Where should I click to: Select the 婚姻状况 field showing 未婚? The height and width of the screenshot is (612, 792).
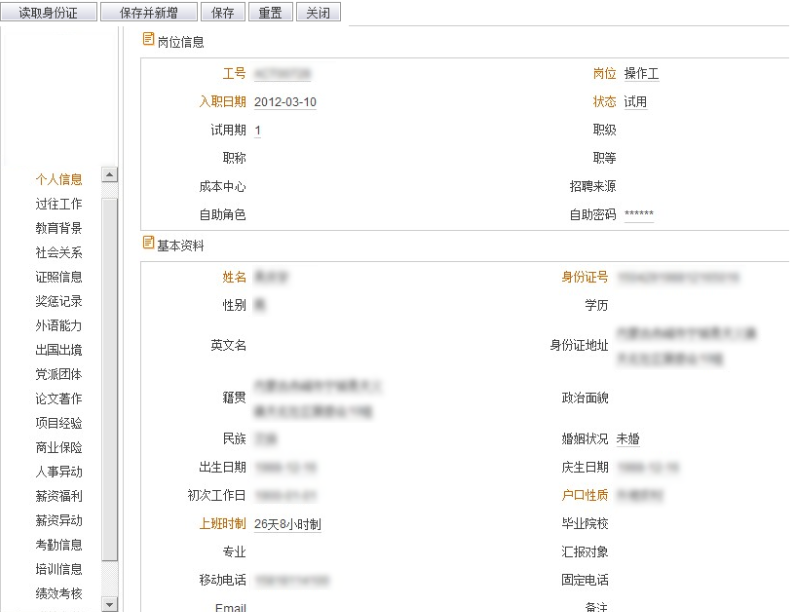pos(629,438)
